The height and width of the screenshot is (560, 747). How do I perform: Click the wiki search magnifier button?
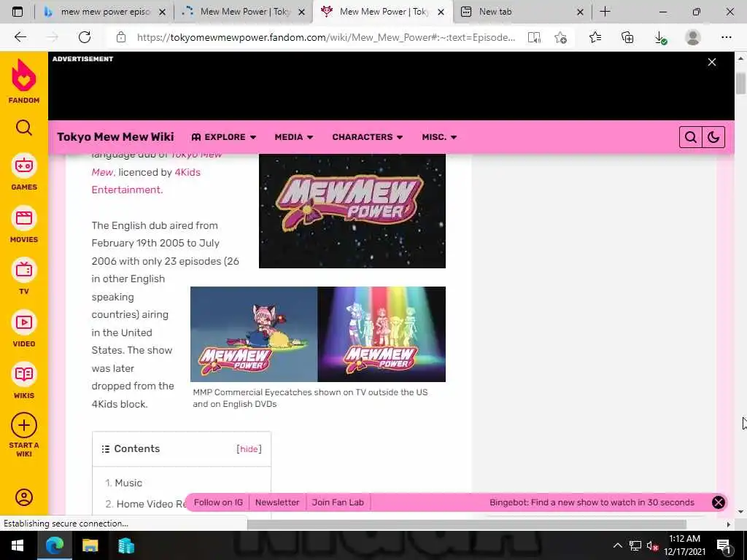(x=691, y=137)
